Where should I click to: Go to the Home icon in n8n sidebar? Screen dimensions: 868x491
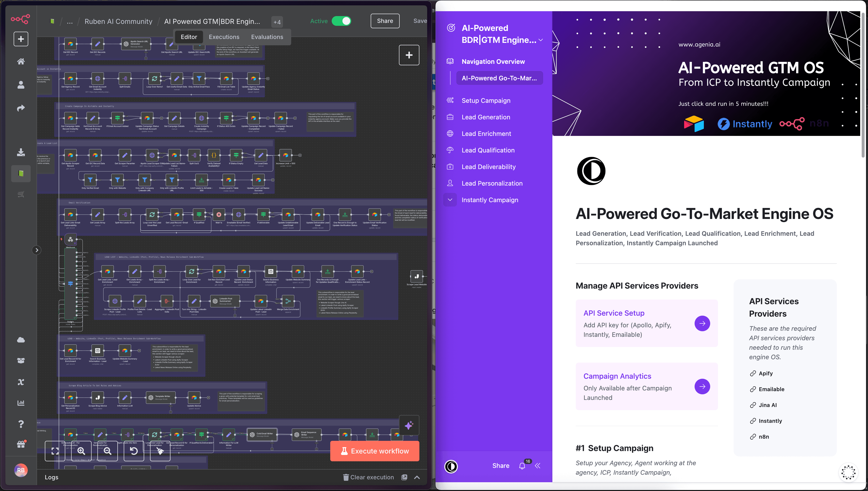point(21,61)
